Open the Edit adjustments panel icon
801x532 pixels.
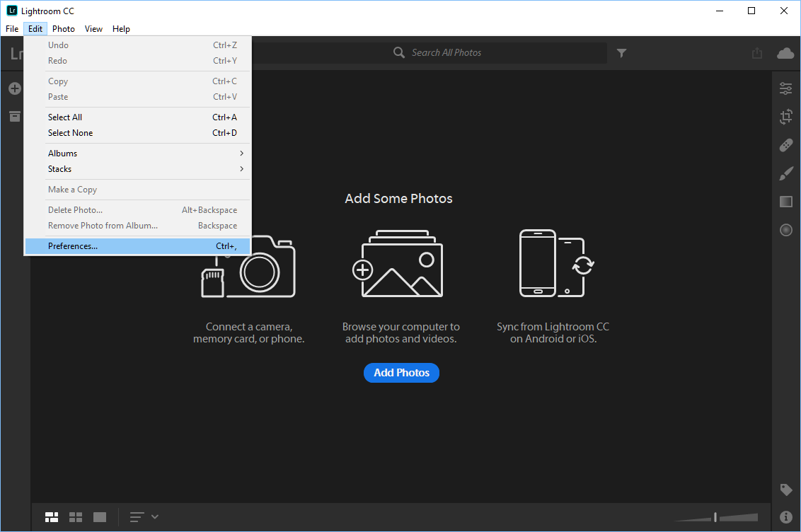pos(785,88)
